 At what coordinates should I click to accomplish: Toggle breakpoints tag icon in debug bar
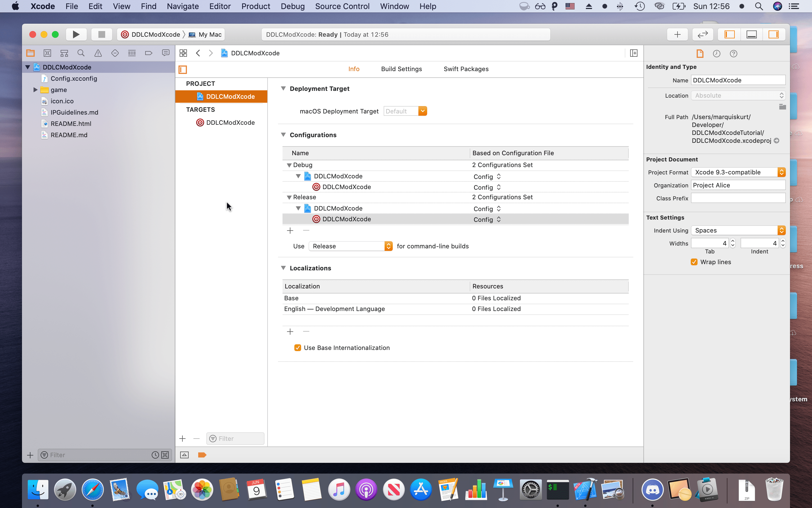point(202,455)
